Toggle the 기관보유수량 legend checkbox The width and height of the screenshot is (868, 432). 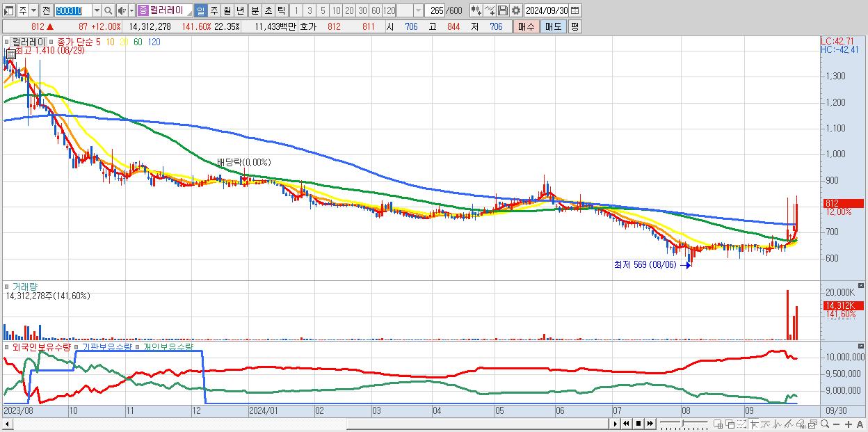(x=77, y=347)
